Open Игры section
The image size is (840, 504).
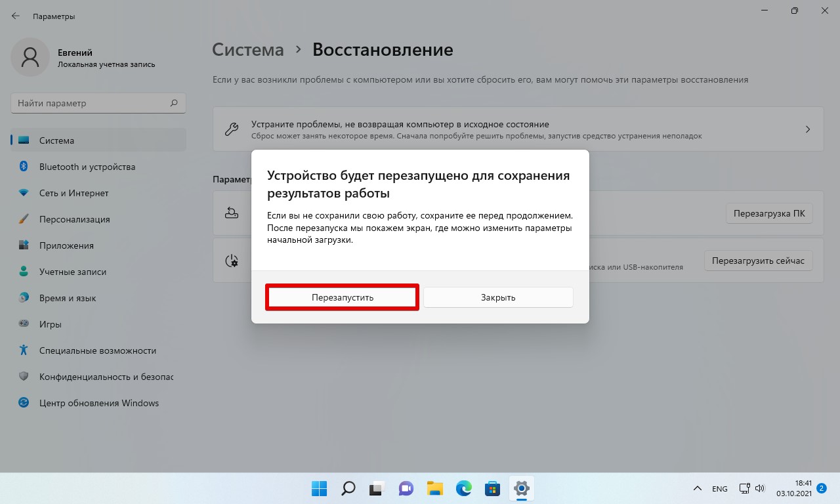98,324
